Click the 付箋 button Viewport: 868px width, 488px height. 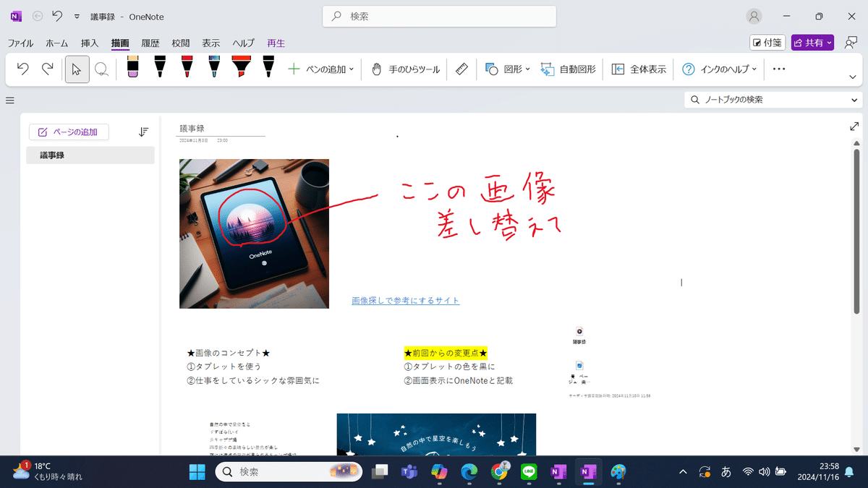click(767, 43)
